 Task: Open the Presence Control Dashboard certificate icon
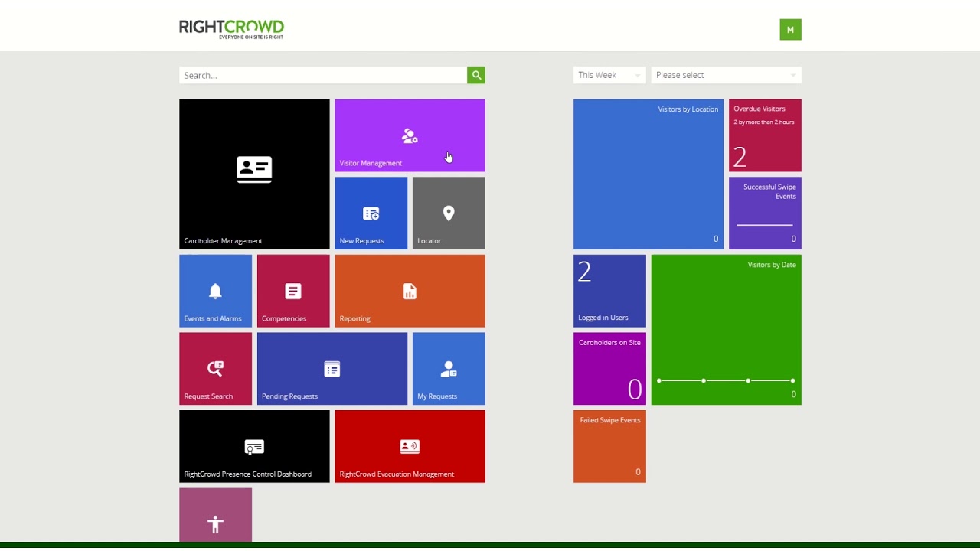[x=254, y=447]
